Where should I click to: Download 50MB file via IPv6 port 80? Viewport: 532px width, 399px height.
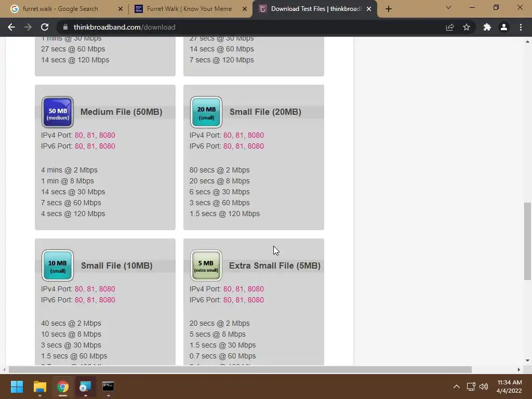tap(79, 146)
